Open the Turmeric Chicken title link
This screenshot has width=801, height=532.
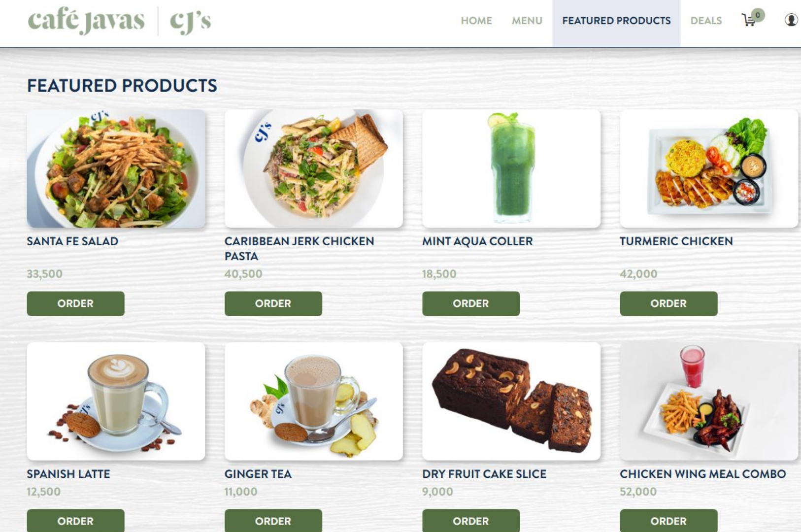click(x=676, y=241)
